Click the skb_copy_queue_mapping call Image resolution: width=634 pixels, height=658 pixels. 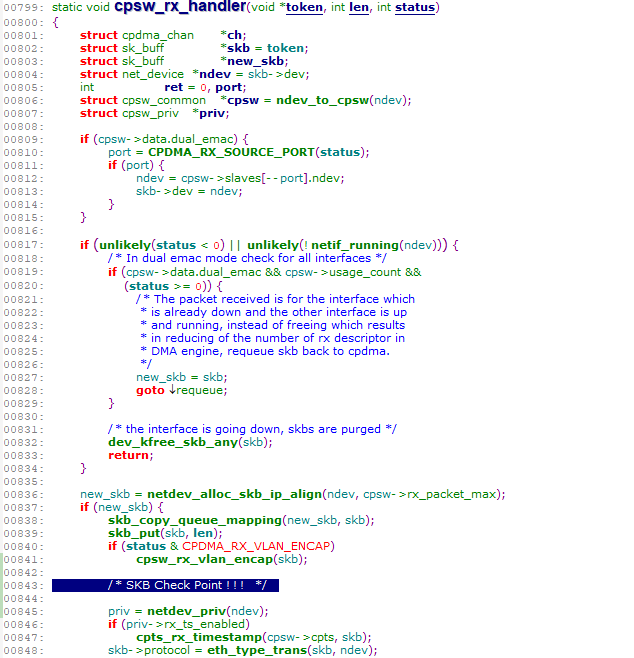(195, 520)
